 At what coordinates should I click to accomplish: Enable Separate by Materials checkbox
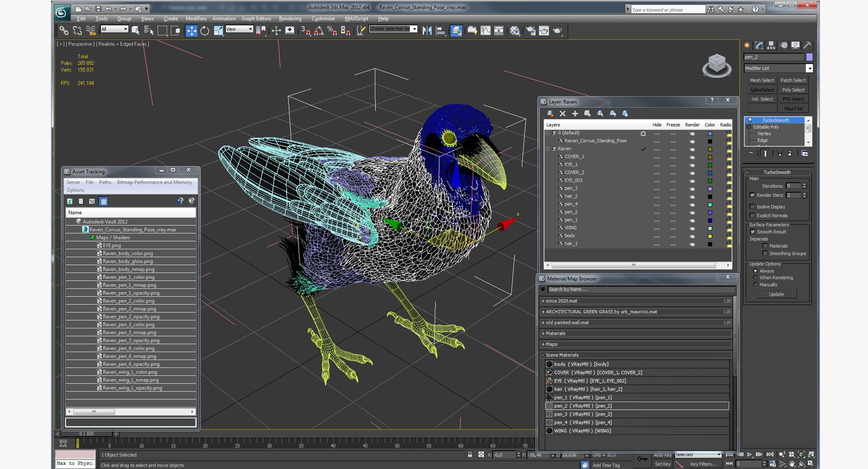[x=765, y=246]
